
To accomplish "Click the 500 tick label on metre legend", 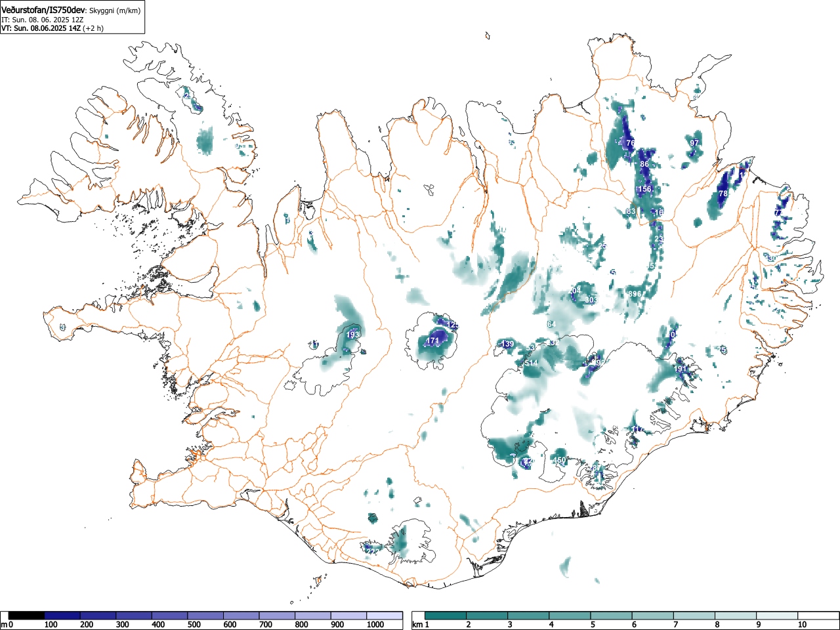I will point(194,625).
